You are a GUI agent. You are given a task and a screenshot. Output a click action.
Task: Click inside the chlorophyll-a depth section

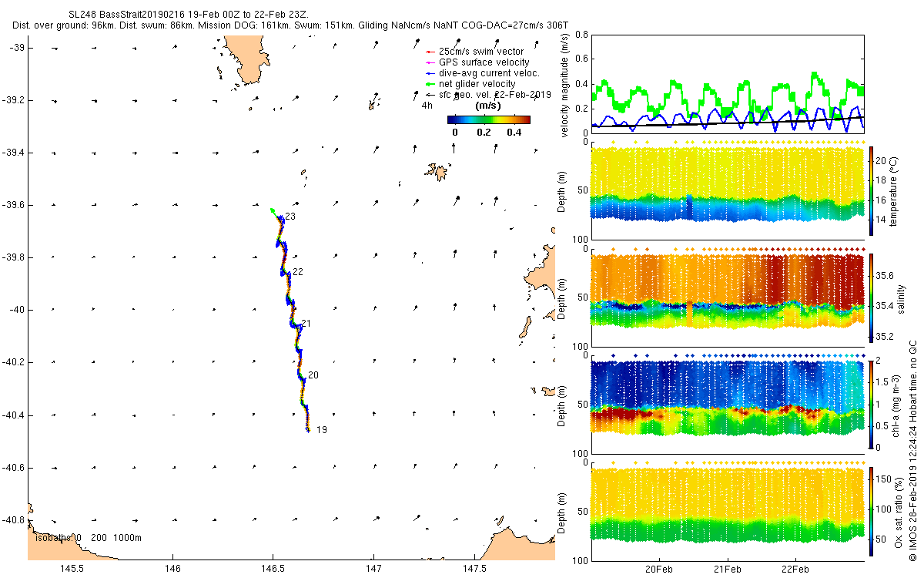728,405
